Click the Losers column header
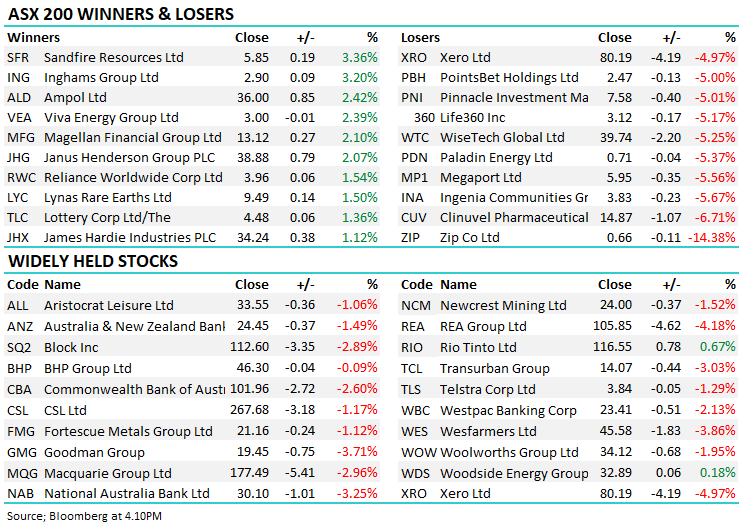Screen dimensions: 743x525 pyautogui.click(x=420, y=37)
